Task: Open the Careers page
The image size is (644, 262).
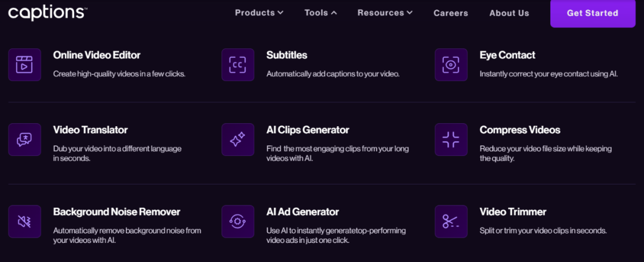Action: 451,13
